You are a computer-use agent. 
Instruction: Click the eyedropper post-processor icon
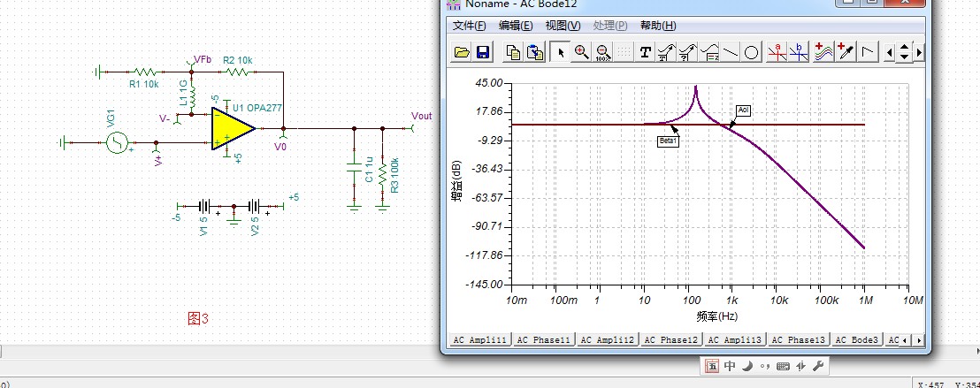[x=846, y=52]
